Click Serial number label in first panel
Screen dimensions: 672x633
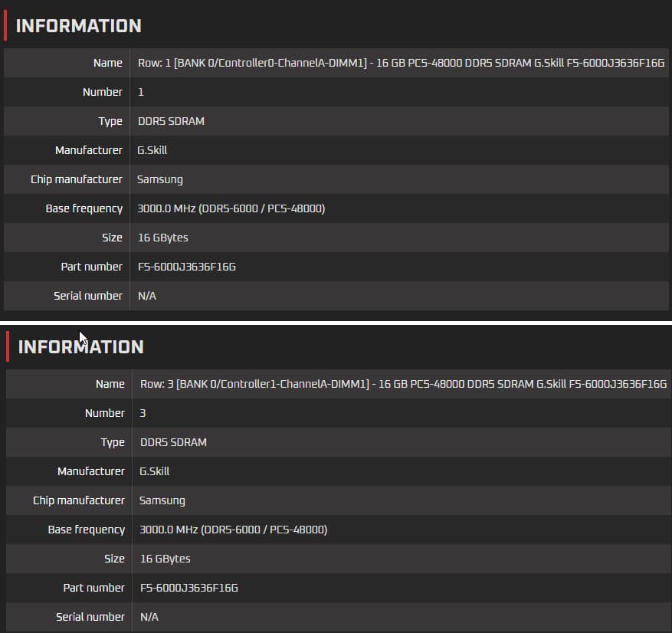[x=88, y=296]
